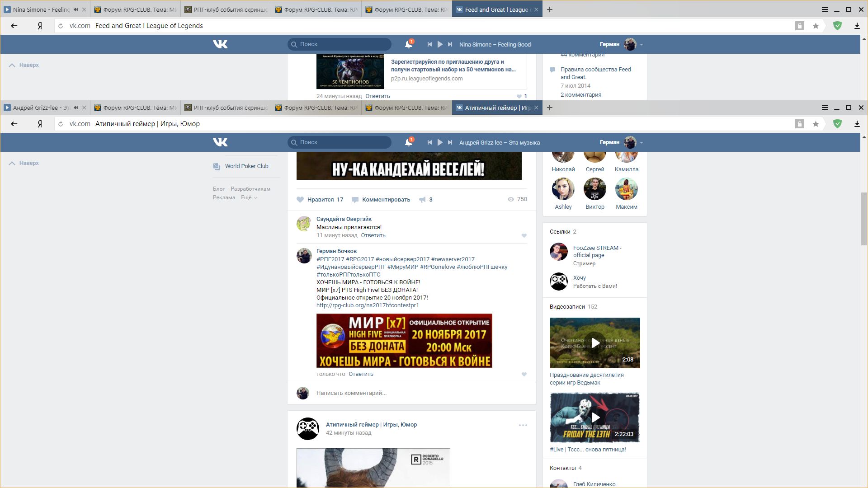Click the VK logo in lower header
Viewport: 868px width, 488px height.
[x=220, y=142]
